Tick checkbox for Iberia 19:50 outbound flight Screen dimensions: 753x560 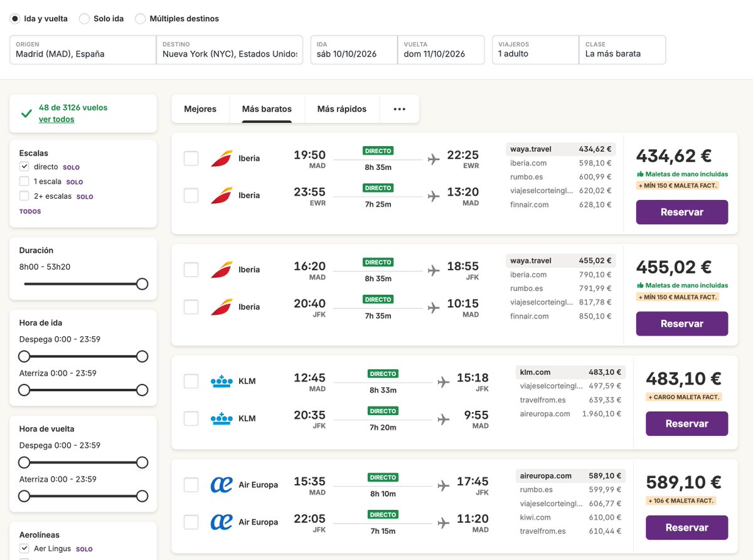click(x=191, y=159)
